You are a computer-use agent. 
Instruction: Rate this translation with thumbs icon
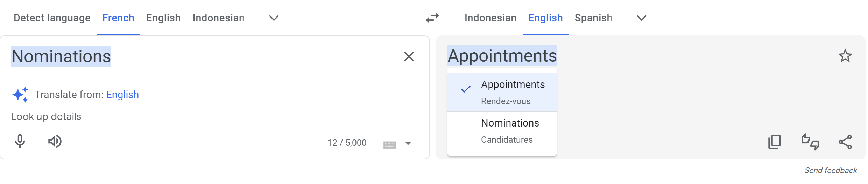pyautogui.click(x=810, y=142)
